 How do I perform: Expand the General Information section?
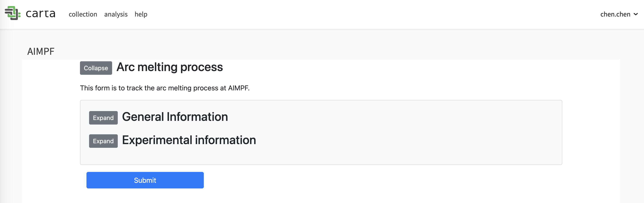(x=103, y=118)
